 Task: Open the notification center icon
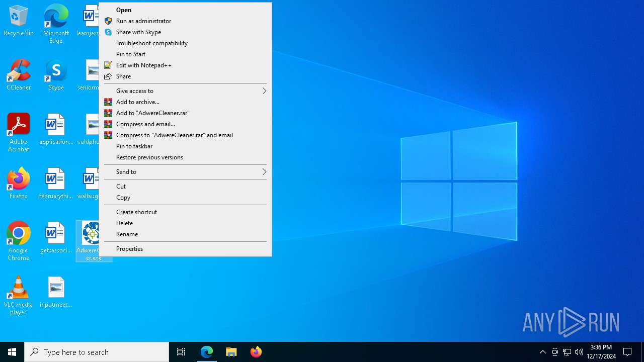coord(627,352)
